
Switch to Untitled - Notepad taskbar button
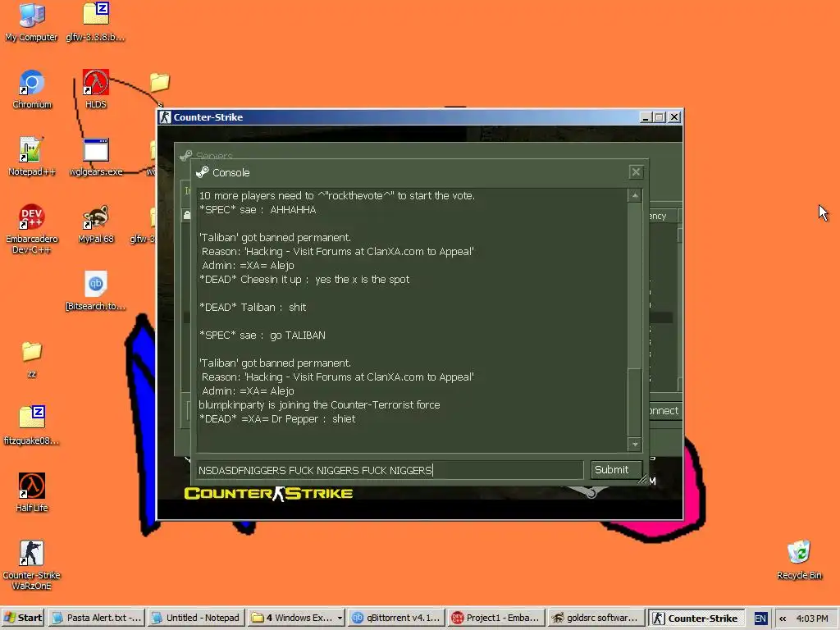(x=196, y=618)
